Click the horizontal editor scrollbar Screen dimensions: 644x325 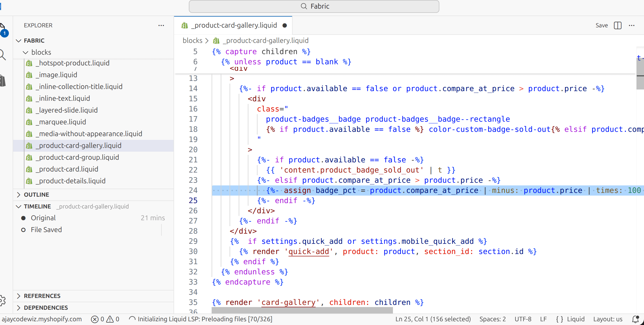tap(302, 311)
